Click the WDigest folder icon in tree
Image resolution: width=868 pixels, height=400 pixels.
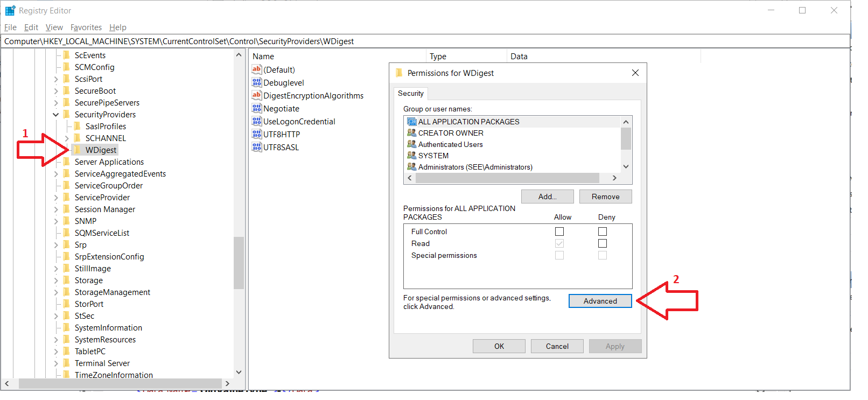pyautogui.click(x=78, y=150)
